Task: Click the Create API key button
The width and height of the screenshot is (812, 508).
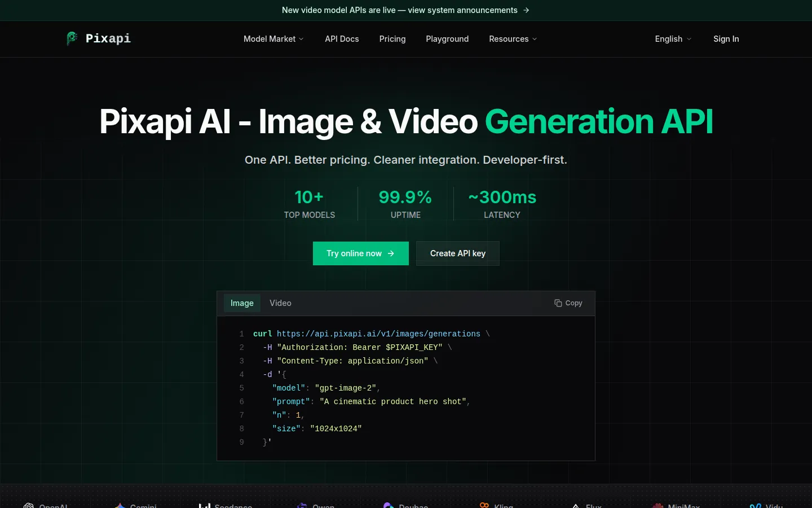Action: [458, 253]
